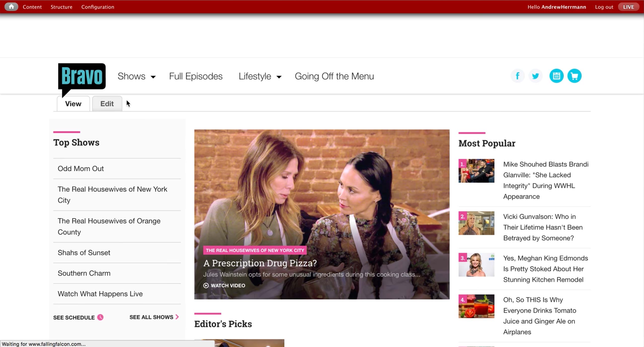The height and width of the screenshot is (347, 644).
Task: Click the Log out link
Action: pos(604,7)
